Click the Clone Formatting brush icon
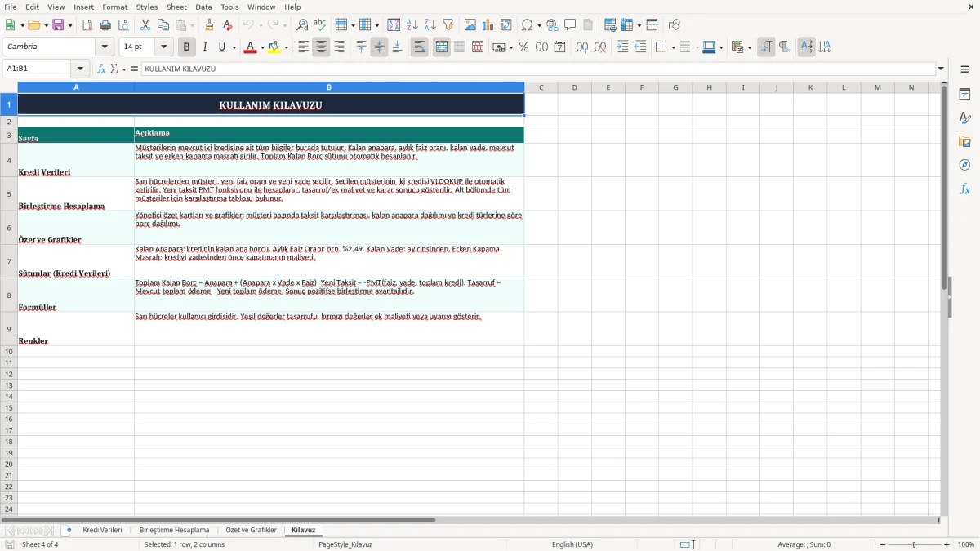The width and height of the screenshot is (980, 551). (210, 25)
